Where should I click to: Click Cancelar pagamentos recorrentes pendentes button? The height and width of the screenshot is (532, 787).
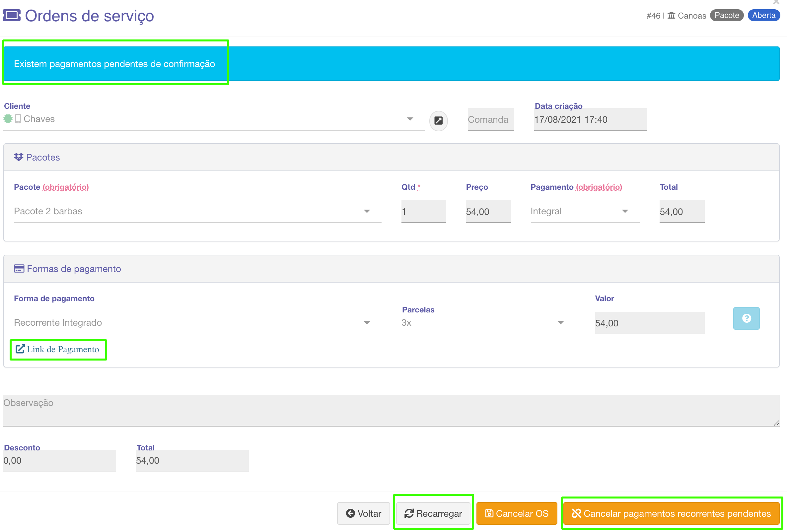click(671, 513)
